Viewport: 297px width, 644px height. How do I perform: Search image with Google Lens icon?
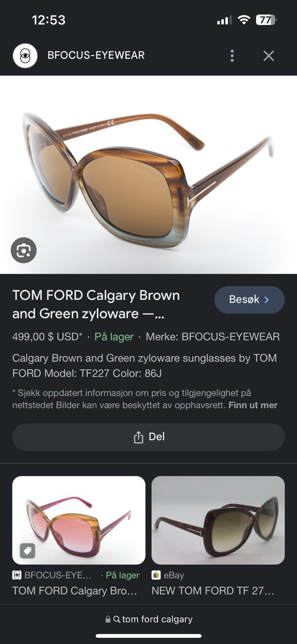[24, 250]
